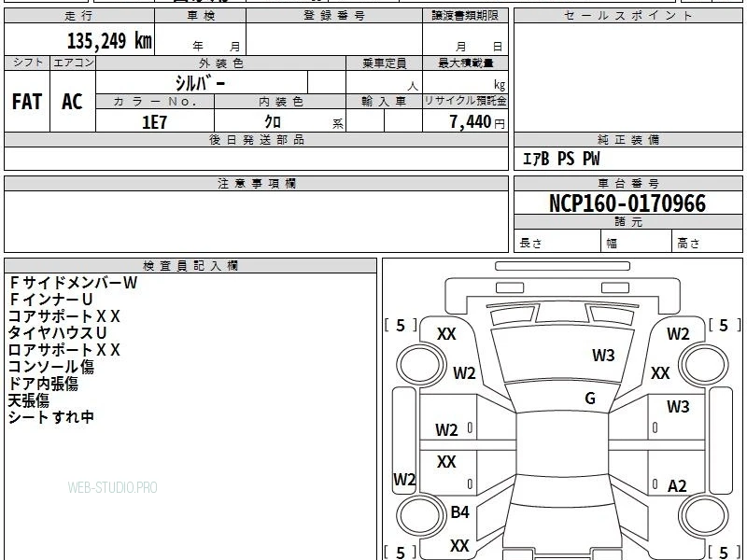This screenshot has height=560, width=747.
Task: Click the 譲渡書類期限 header
Action: 465,16
